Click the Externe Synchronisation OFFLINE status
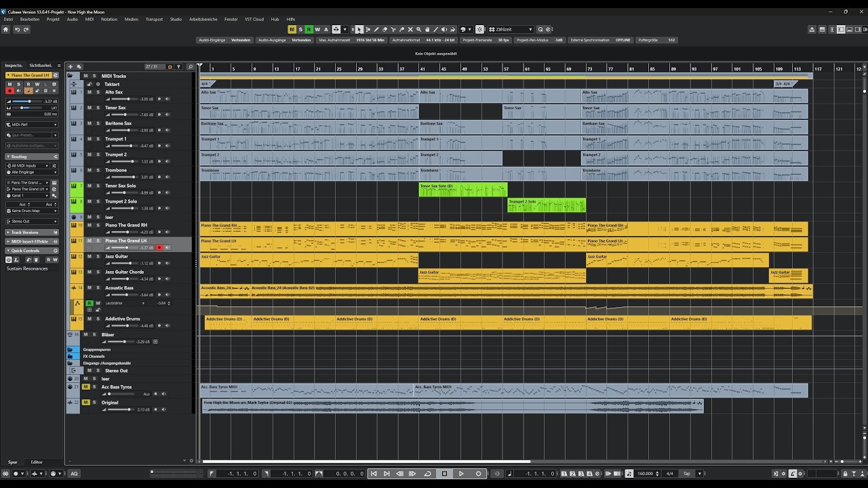 [x=601, y=40]
